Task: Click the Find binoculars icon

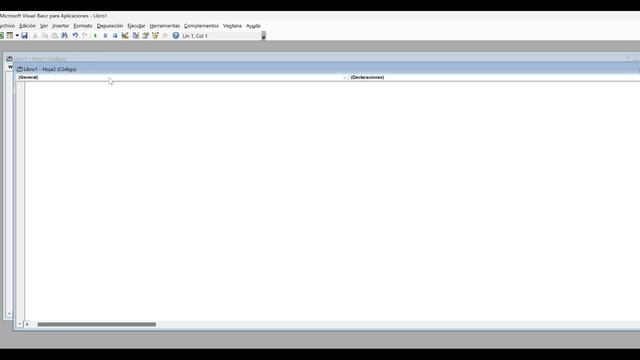Action: 64,36
